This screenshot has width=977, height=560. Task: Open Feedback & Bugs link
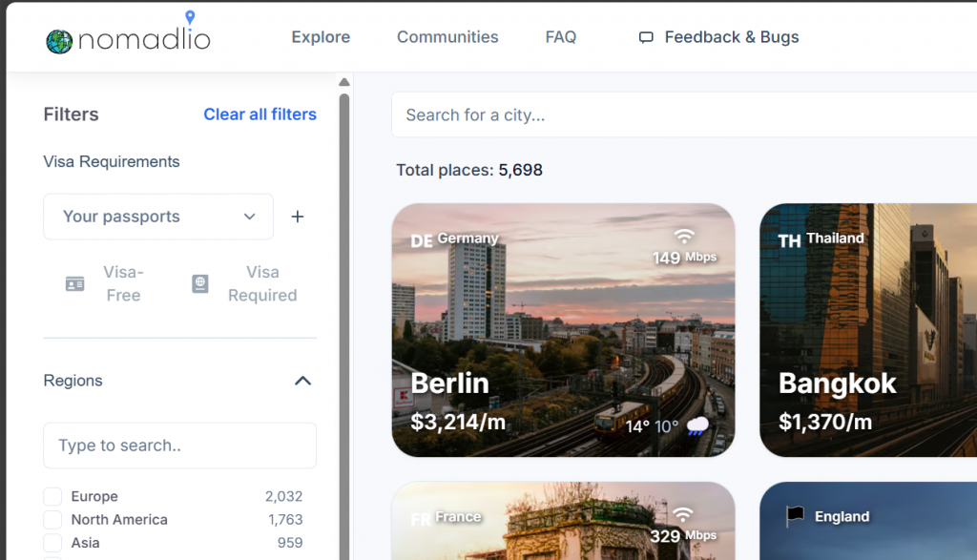pyautogui.click(x=718, y=37)
